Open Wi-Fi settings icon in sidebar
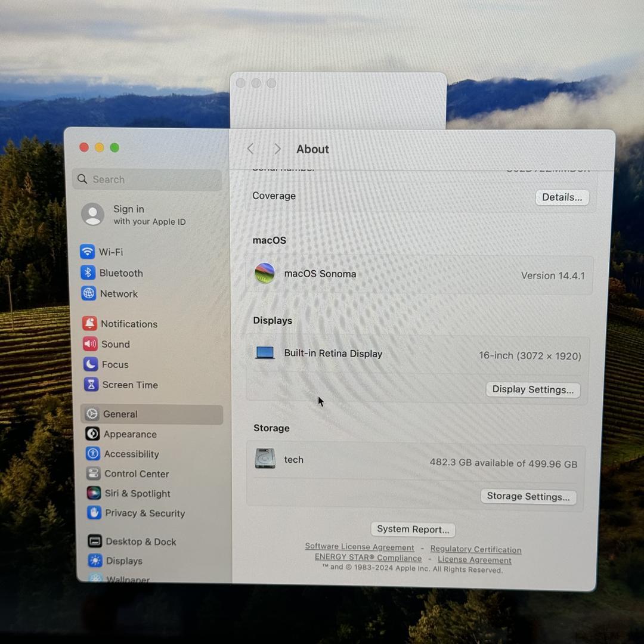The height and width of the screenshot is (644, 644). click(x=87, y=252)
